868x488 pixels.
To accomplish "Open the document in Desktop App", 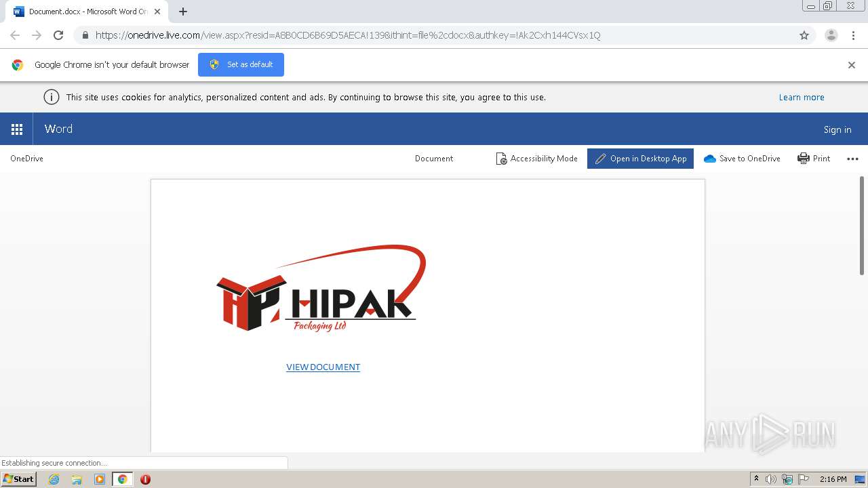I will coord(640,159).
